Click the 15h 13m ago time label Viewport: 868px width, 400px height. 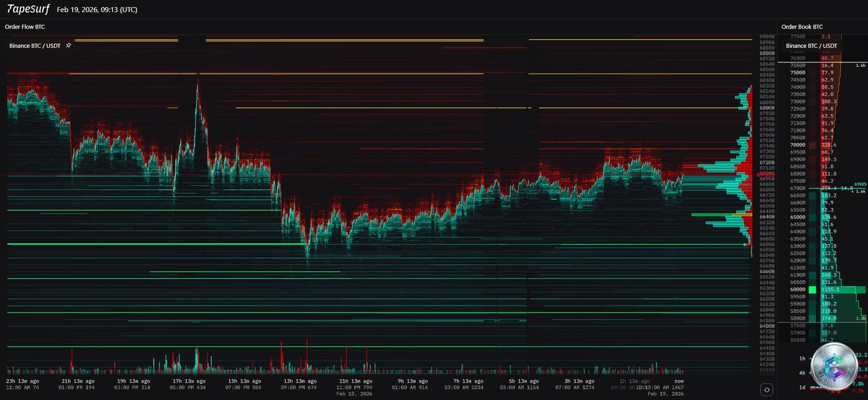tap(244, 381)
